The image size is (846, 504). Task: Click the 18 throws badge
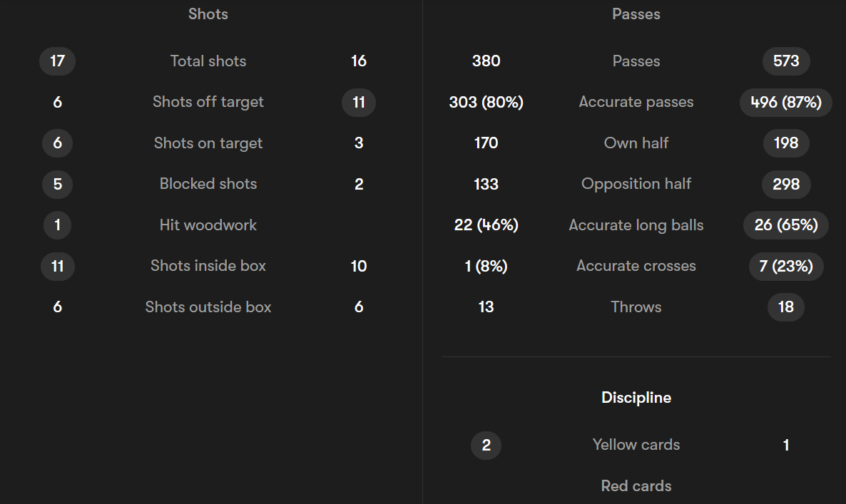[786, 307]
